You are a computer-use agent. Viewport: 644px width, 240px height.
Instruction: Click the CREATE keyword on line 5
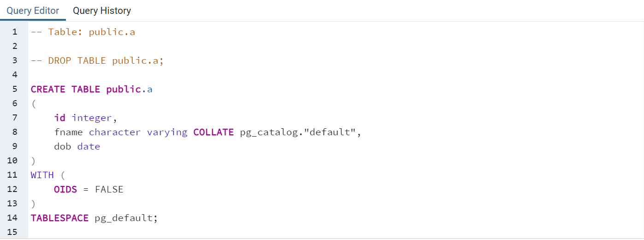[x=48, y=90]
